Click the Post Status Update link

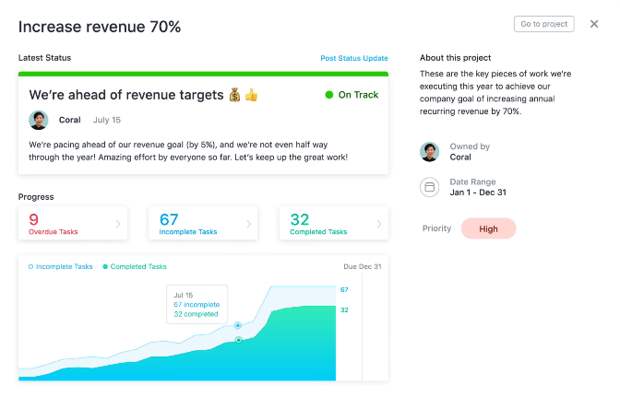354,59
